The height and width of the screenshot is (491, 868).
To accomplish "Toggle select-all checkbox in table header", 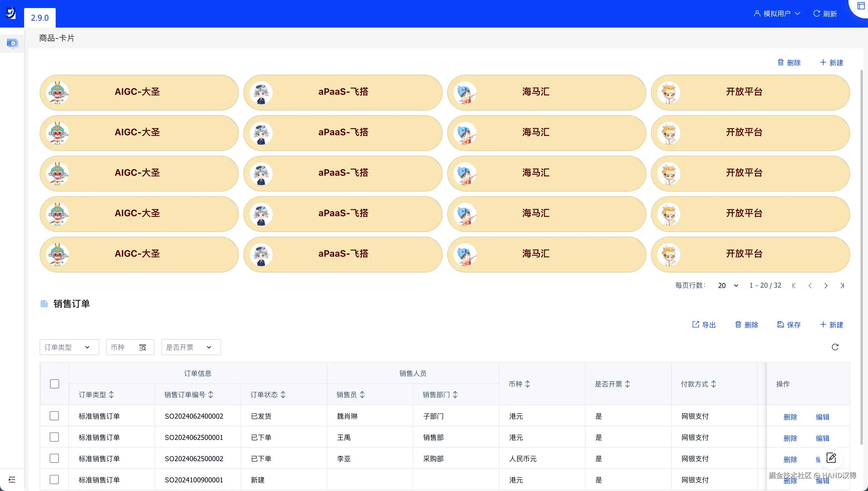I will point(54,384).
